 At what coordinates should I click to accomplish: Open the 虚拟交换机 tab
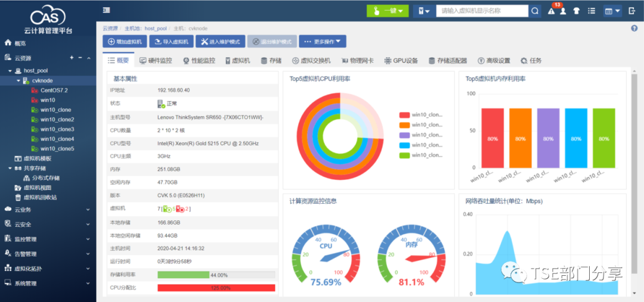[311, 61]
